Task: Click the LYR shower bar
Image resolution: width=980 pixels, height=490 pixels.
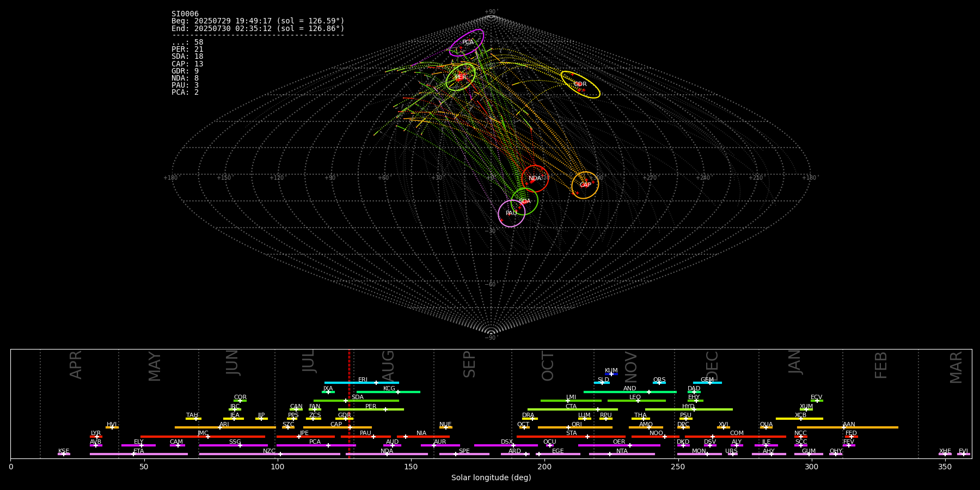Action: pyautogui.click(x=96, y=437)
